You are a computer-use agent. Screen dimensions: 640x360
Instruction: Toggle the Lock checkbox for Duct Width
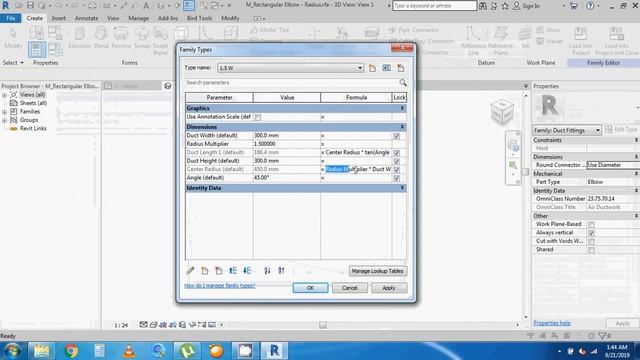(397, 136)
